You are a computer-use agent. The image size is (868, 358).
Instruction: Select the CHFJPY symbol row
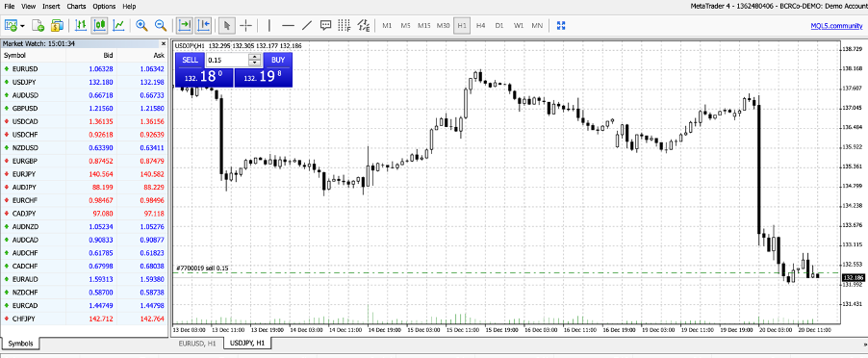pos(84,319)
